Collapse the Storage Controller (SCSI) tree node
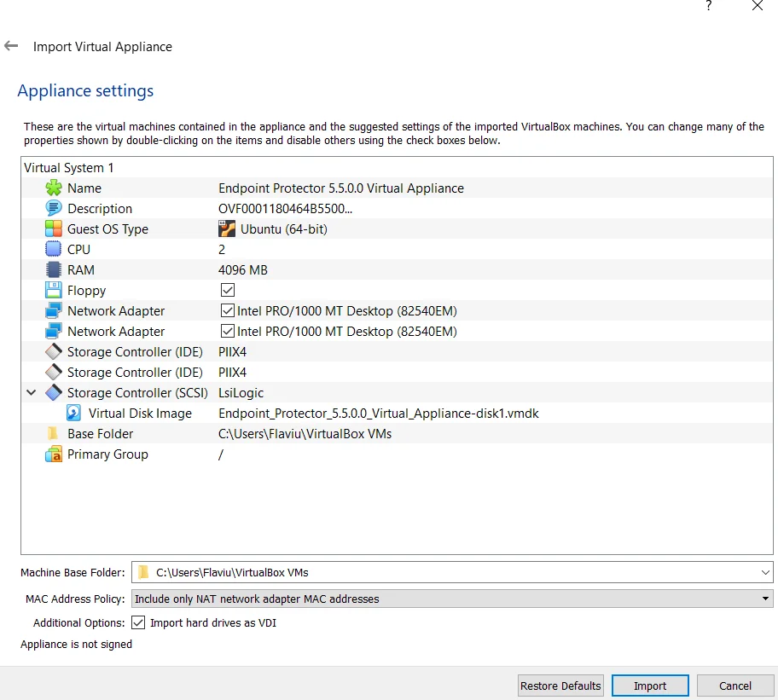The image size is (778, 700). (x=32, y=393)
